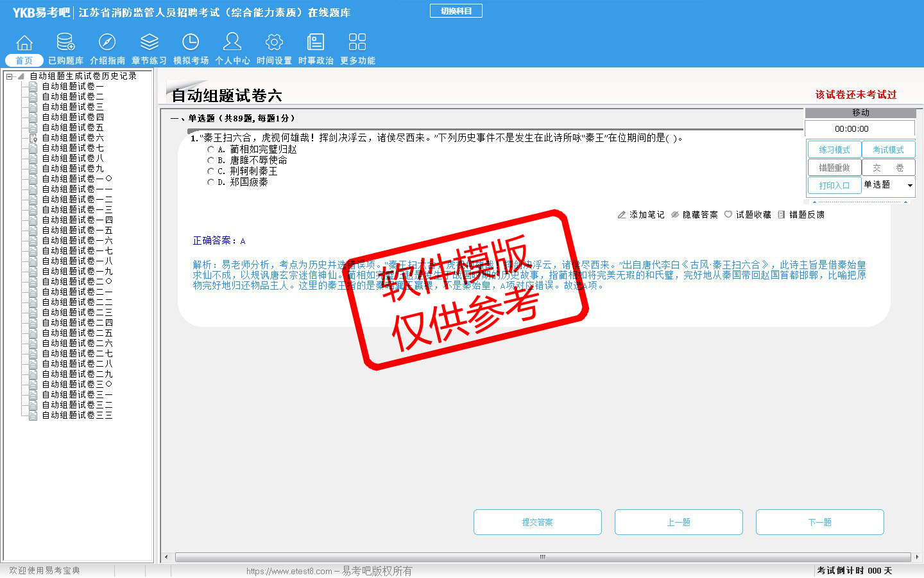924x578 pixels.
Task: Click the 错题反馈 icon
Action: (x=781, y=215)
